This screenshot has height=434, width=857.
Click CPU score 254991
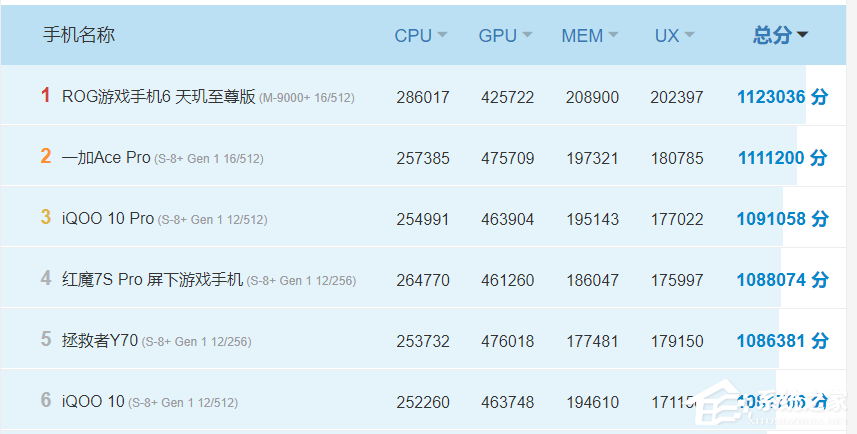tap(423, 219)
